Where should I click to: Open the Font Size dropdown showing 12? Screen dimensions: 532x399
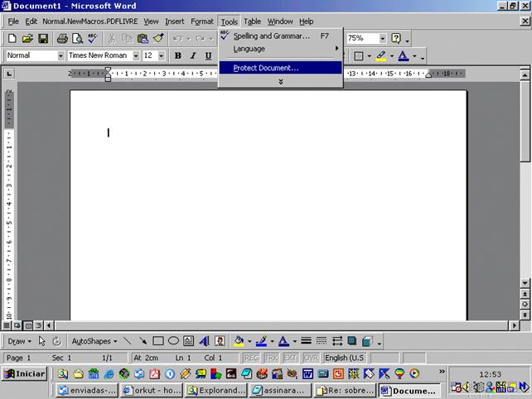[162, 55]
